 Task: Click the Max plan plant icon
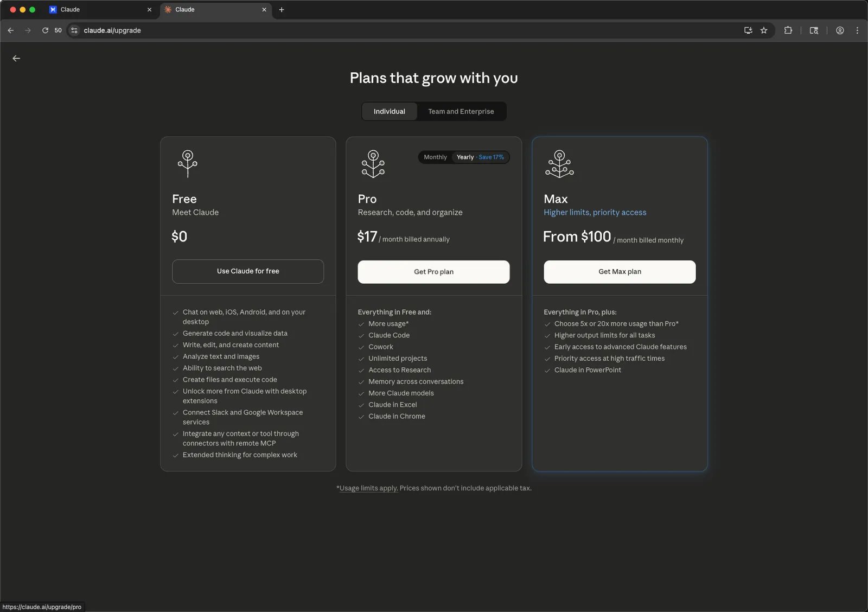point(559,164)
